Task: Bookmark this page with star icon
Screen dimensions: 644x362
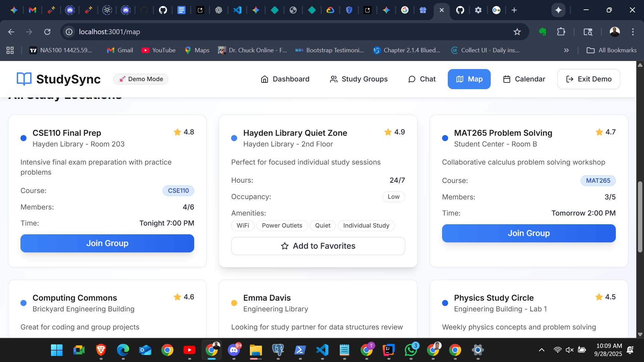Action: 517,32
